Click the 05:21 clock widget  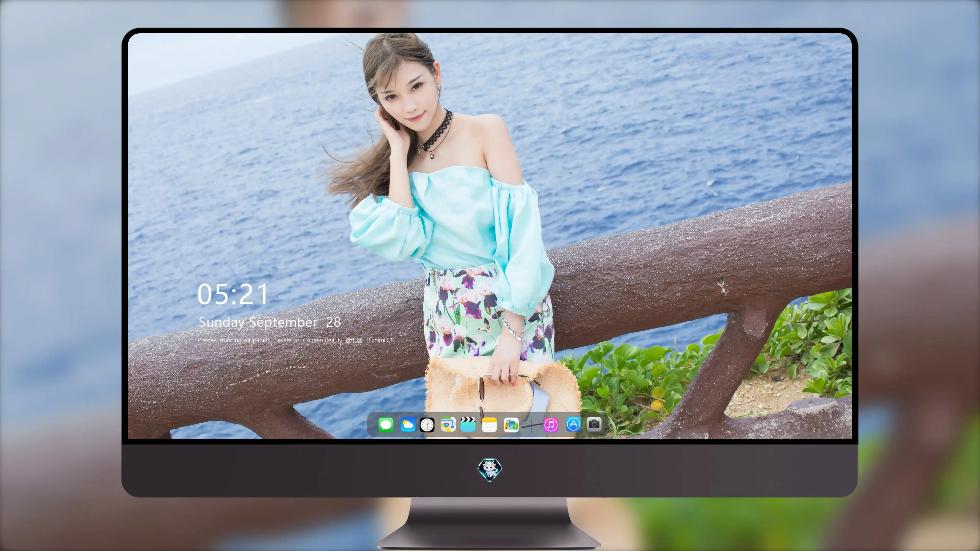(232, 294)
